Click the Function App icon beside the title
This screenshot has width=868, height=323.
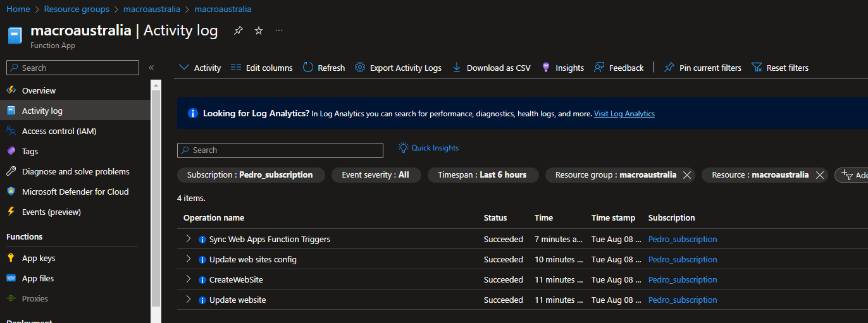pos(15,35)
